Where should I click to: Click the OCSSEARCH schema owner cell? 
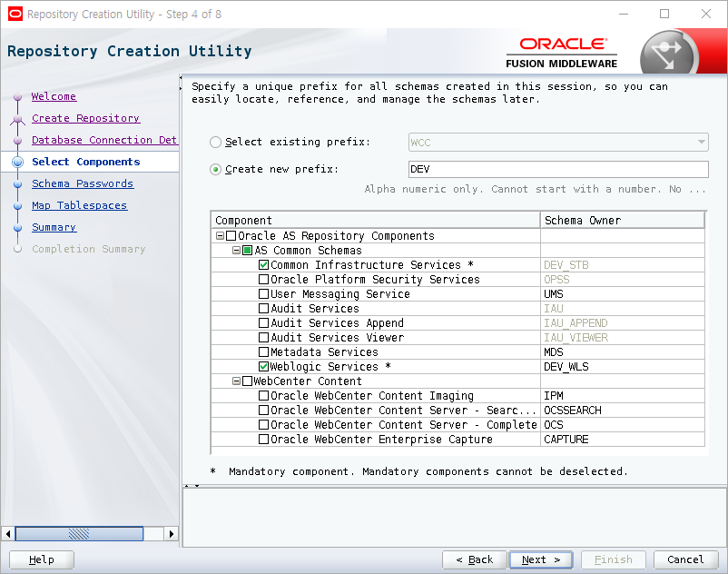point(623,411)
